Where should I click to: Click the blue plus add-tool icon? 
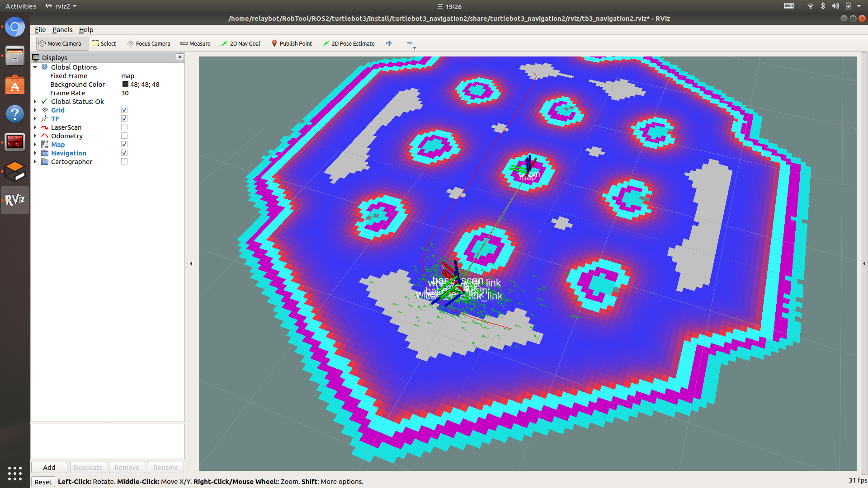(x=389, y=43)
